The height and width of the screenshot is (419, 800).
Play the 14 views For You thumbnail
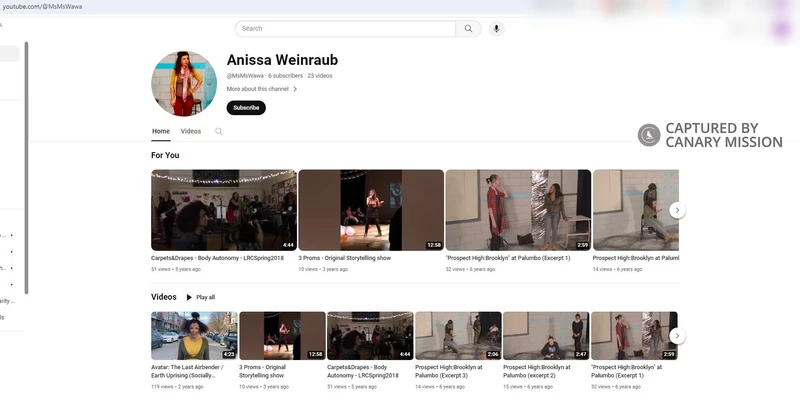point(636,210)
